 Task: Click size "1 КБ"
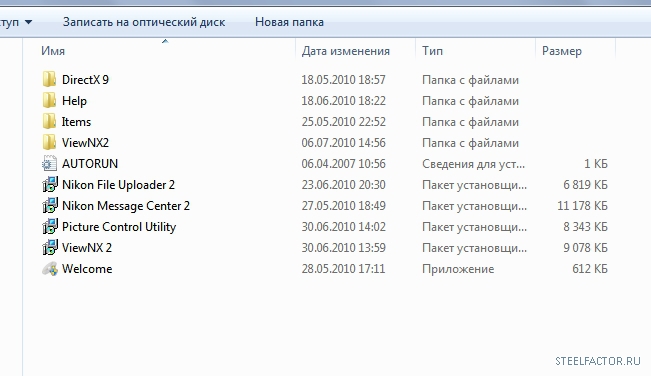click(596, 164)
